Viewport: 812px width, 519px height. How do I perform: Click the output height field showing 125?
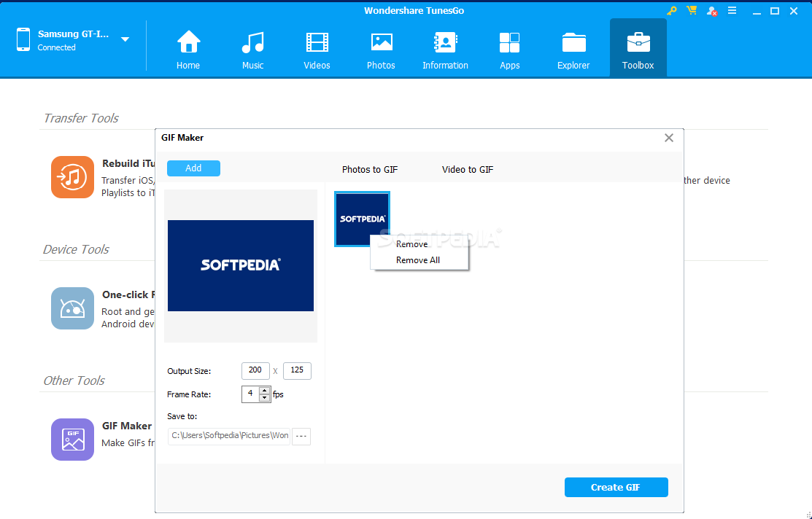[x=297, y=370]
